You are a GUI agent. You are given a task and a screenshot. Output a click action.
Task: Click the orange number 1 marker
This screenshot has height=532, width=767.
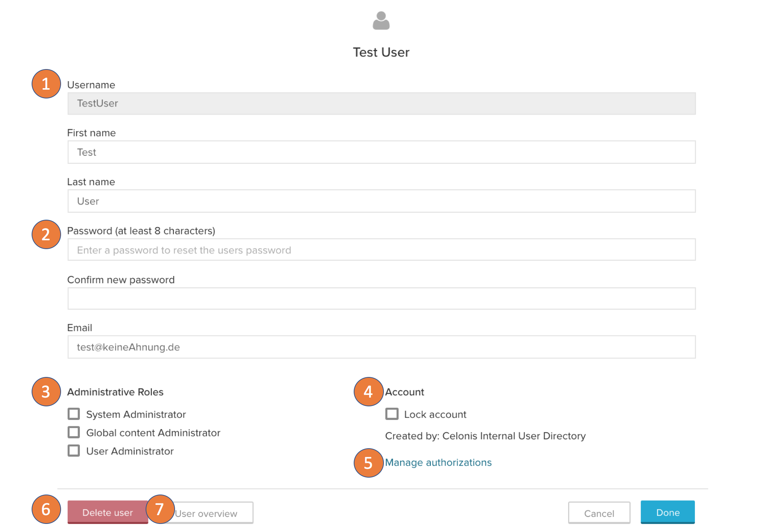coord(46,84)
